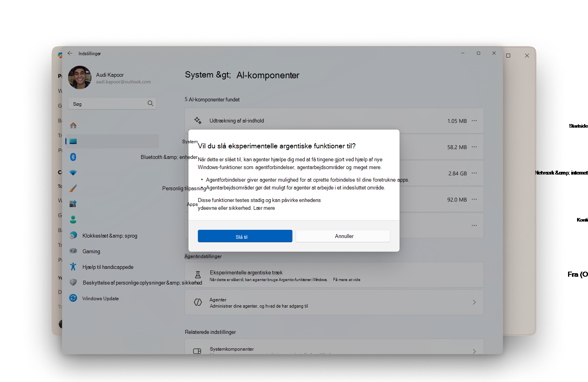This screenshot has width=588, height=382.
Task: Open the network Wi-Fi icon in sidebar
Action: (x=73, y=173)
